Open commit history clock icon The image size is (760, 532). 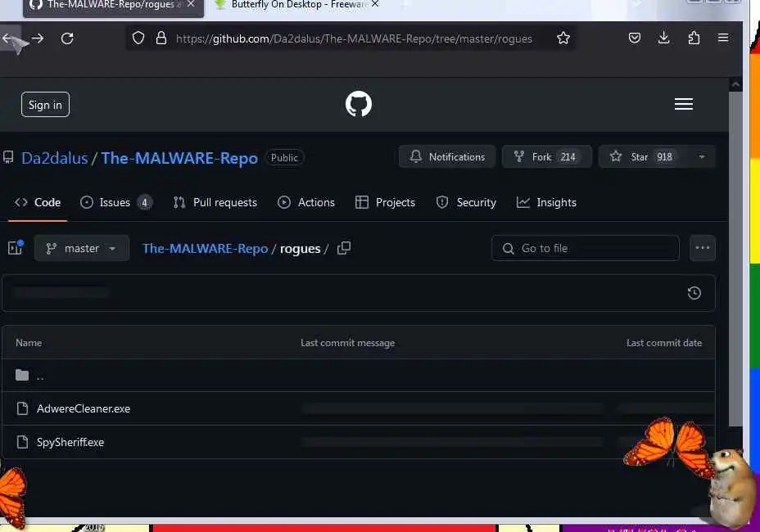[x=694, y=293]
